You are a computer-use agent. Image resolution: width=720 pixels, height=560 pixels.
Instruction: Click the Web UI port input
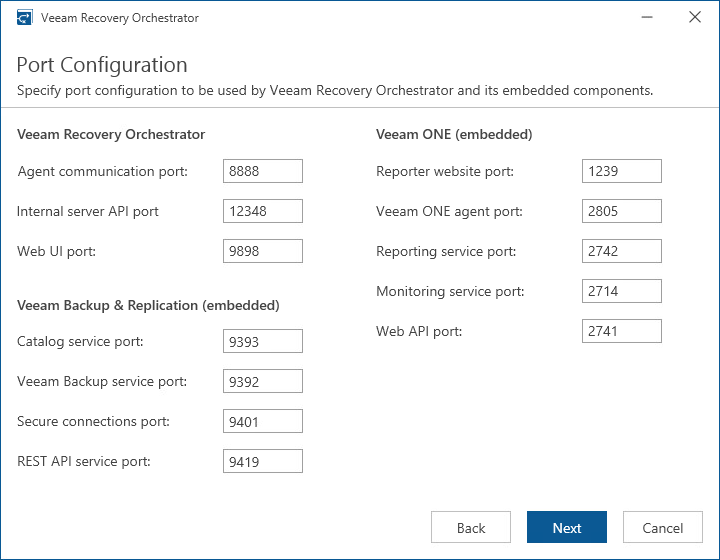pos(263,251)
